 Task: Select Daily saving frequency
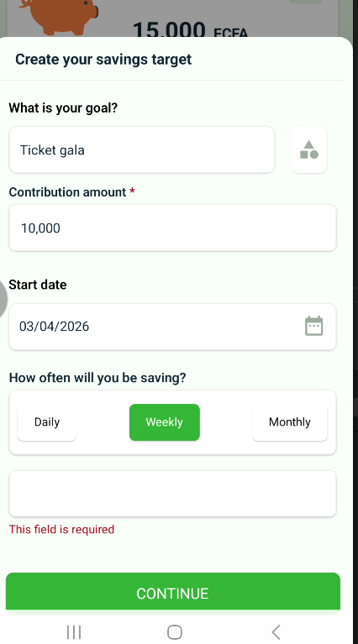[47, 422]
